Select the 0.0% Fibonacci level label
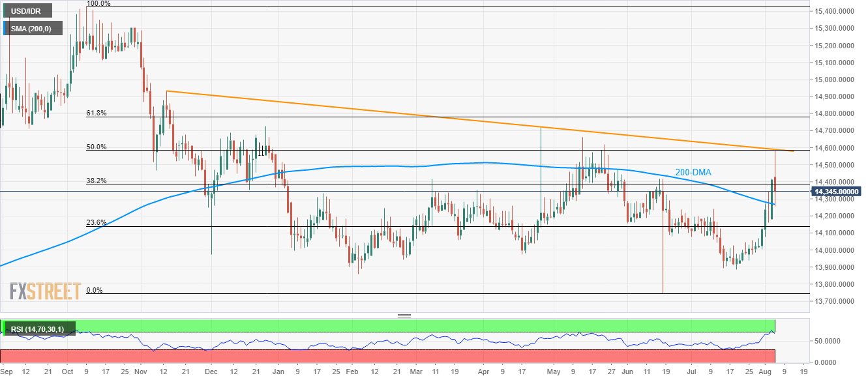The height and width of the screenshot is (380, 868). pos(96,290)
